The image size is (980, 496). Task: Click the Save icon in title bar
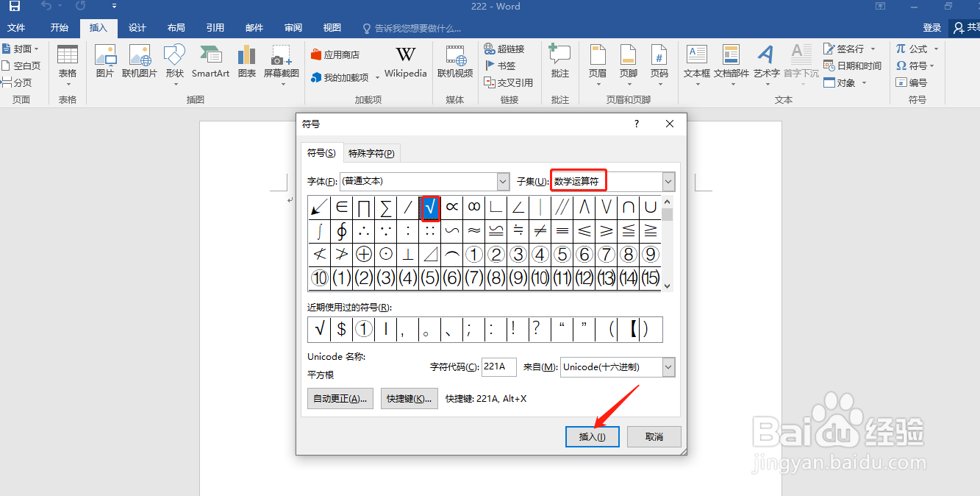(15, 7)
